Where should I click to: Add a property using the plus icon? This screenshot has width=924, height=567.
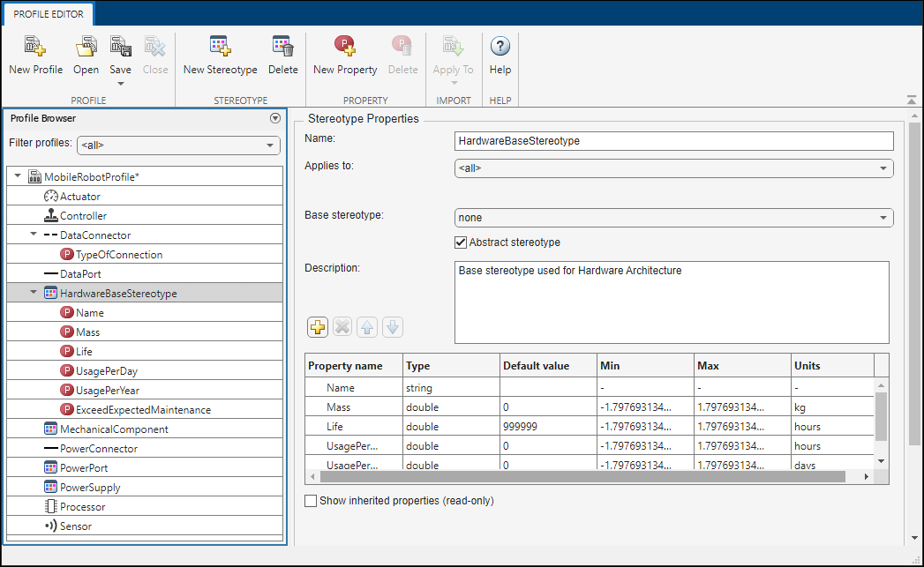point(317,326)
